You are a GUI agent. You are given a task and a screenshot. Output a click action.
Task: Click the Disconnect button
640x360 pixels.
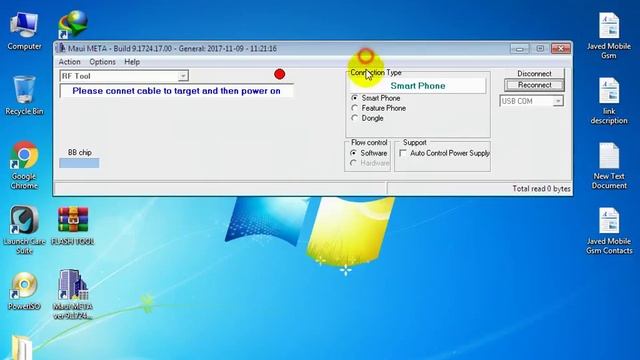(534, 73)
